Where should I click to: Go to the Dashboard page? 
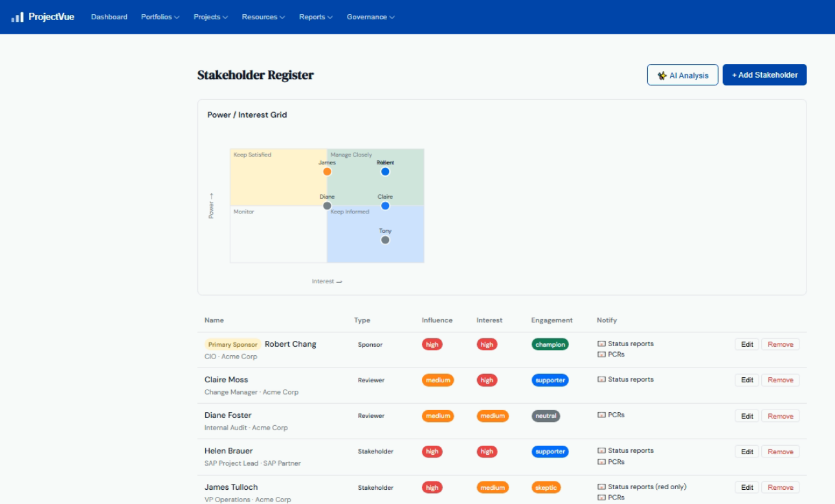point(109,17)
